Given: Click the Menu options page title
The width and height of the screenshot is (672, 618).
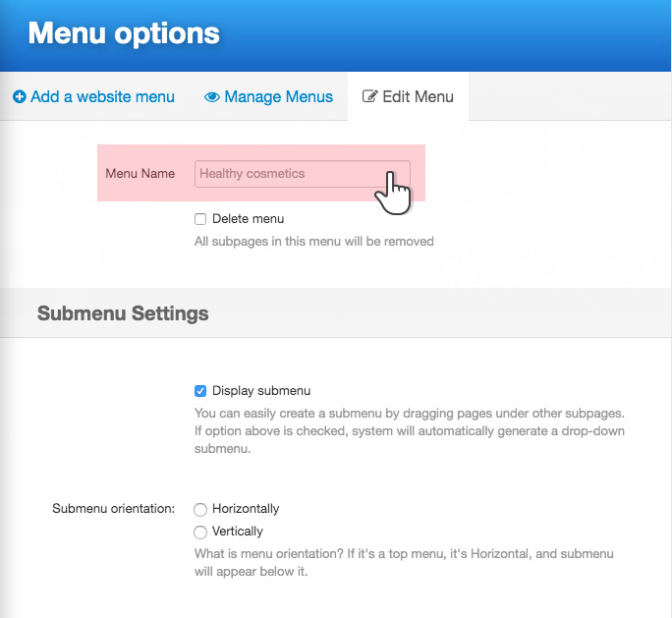Looking at the screenshot, I should point(124,33).
